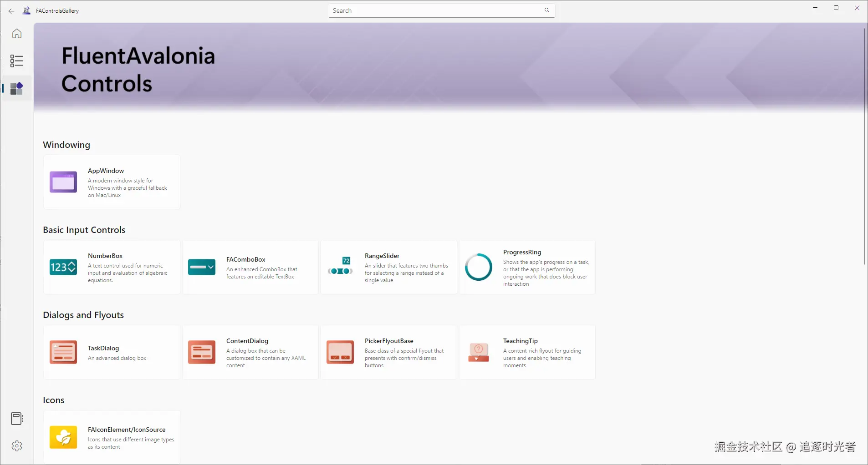
Task: Click the FAControlsGallery app icon
Action: click(27, 10)
